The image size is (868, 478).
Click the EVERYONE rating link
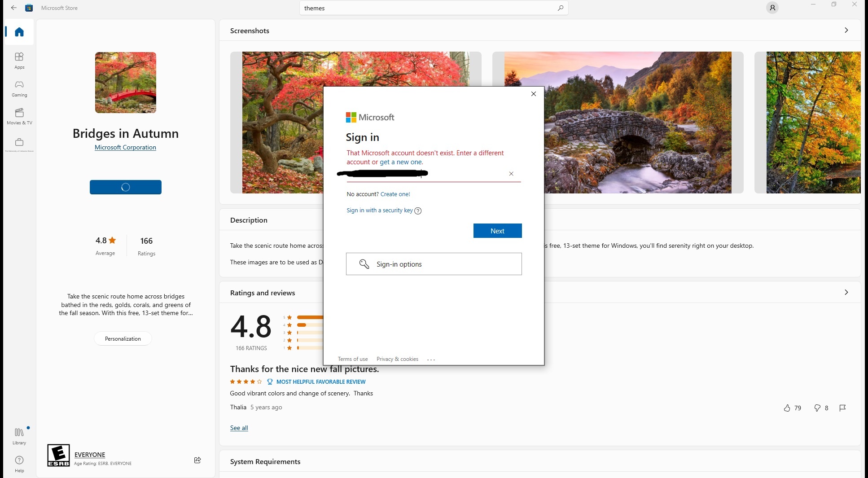90,455
